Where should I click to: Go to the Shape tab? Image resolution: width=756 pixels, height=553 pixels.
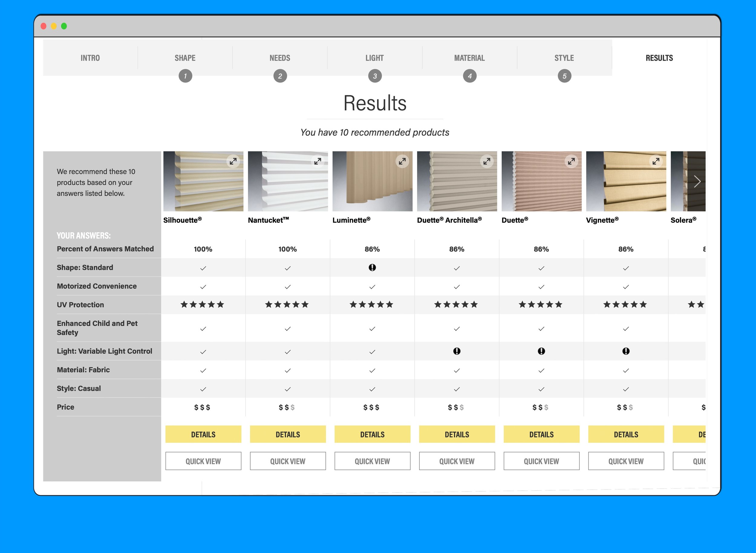coord(185,58)
